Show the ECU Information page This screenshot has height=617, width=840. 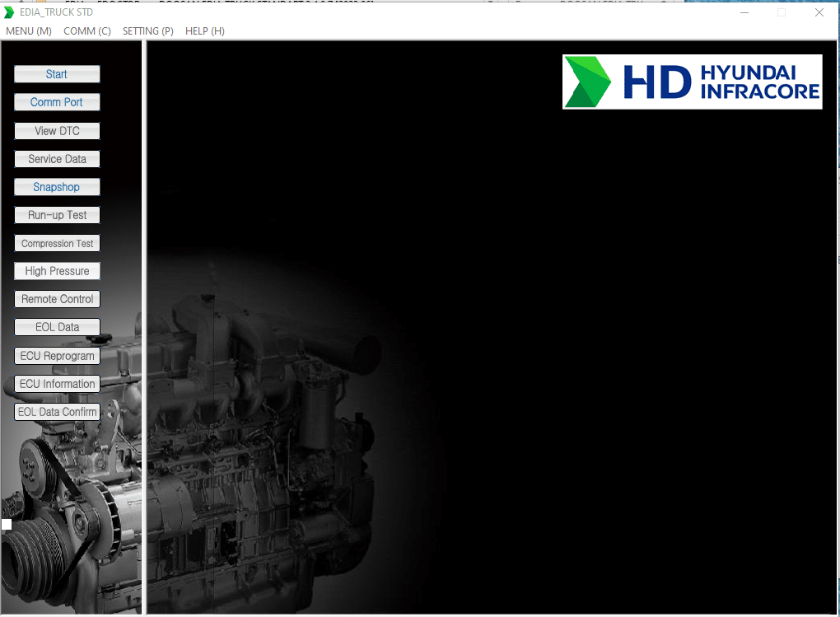pyautogui.click(x=57, y=384)
